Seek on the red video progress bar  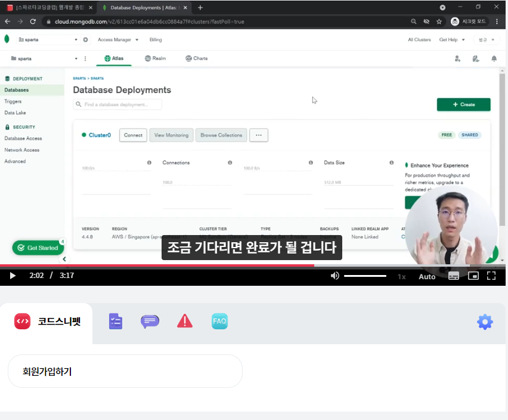253,265
